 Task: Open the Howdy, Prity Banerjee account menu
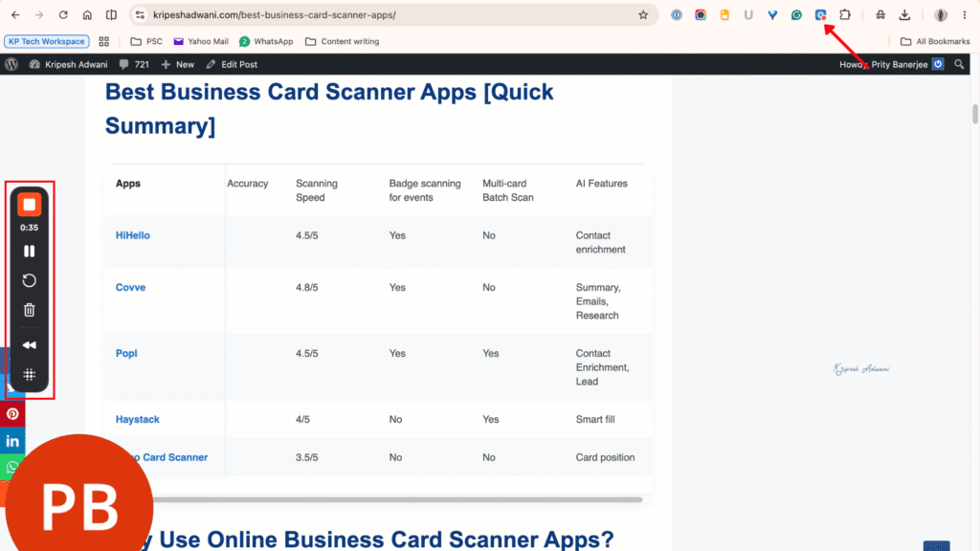pos(891,64)
